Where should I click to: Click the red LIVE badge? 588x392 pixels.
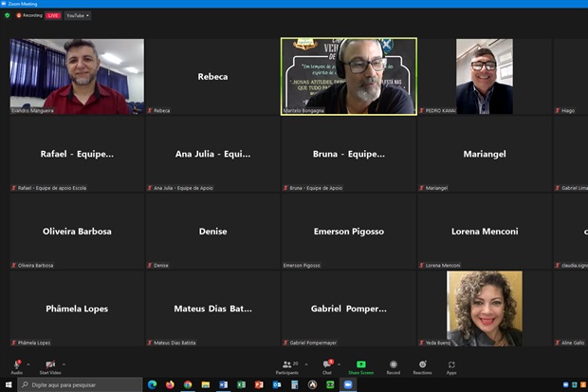(x=53, y=16)
